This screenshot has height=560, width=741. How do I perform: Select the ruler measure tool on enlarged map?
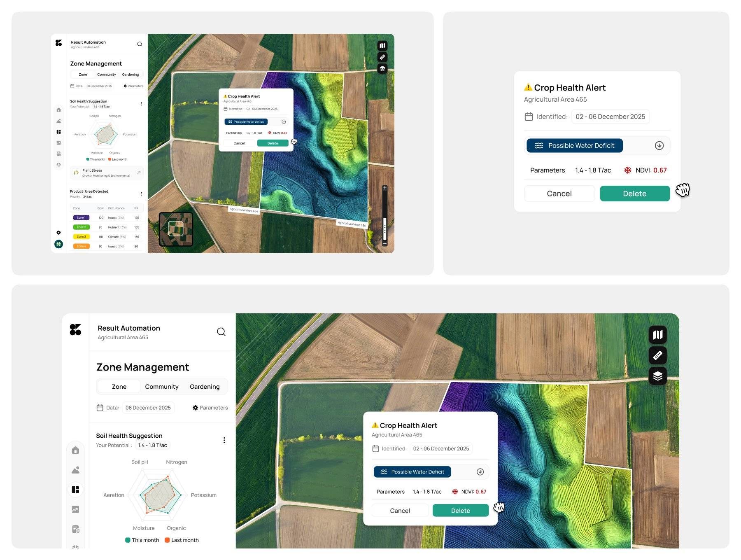[x=657, y=355]
